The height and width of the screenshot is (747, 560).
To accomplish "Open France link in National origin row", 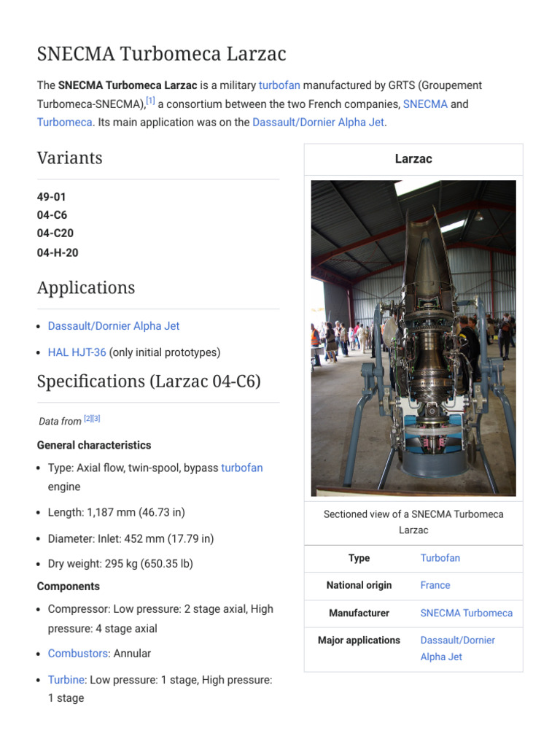I will tap(435, 585).
